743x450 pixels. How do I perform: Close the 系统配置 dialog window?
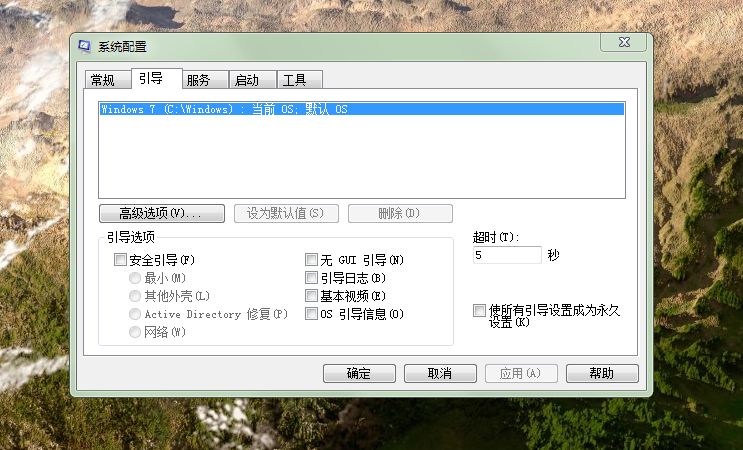[624, 42]
